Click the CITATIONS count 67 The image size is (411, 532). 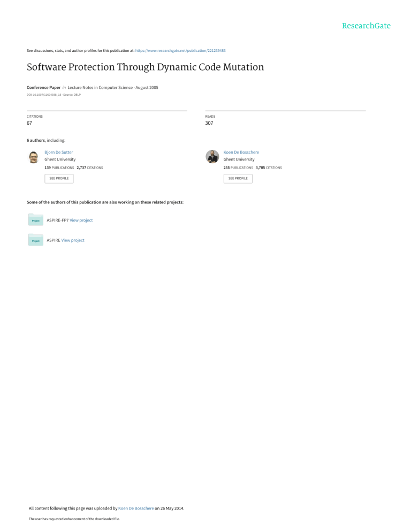(29, 123)
